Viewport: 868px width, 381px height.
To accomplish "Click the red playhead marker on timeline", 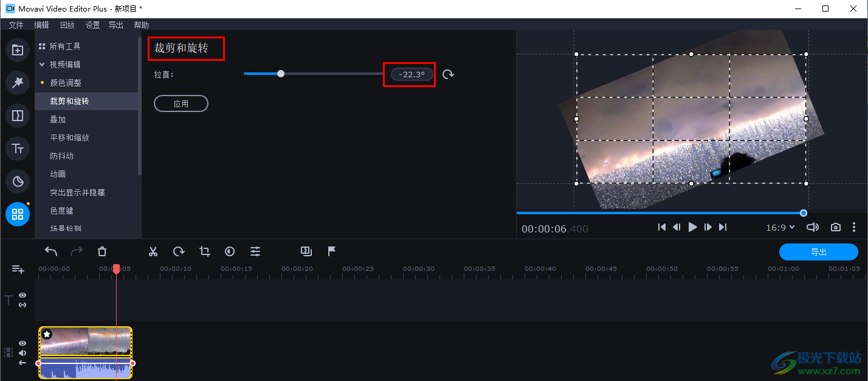I will coord(116,268).
